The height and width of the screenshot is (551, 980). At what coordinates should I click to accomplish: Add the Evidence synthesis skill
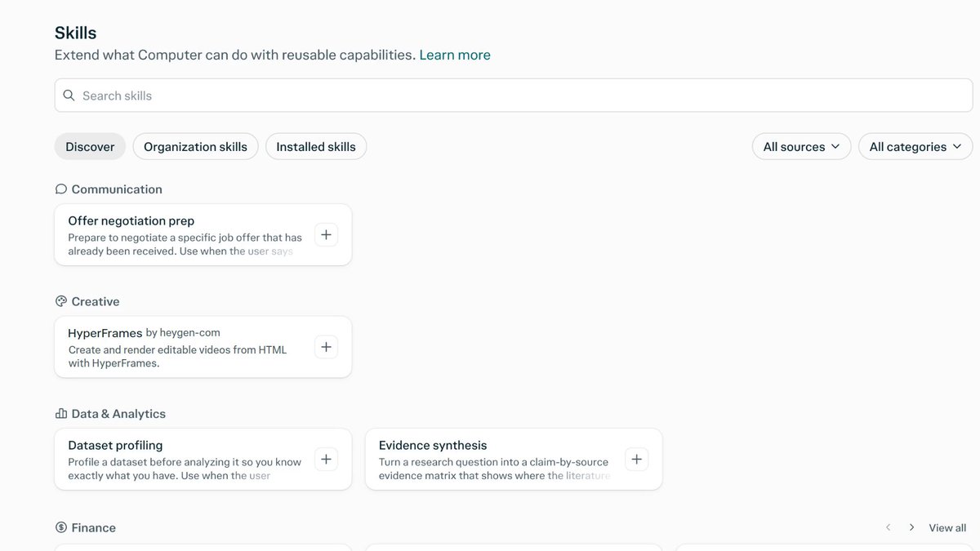point(637,460)
